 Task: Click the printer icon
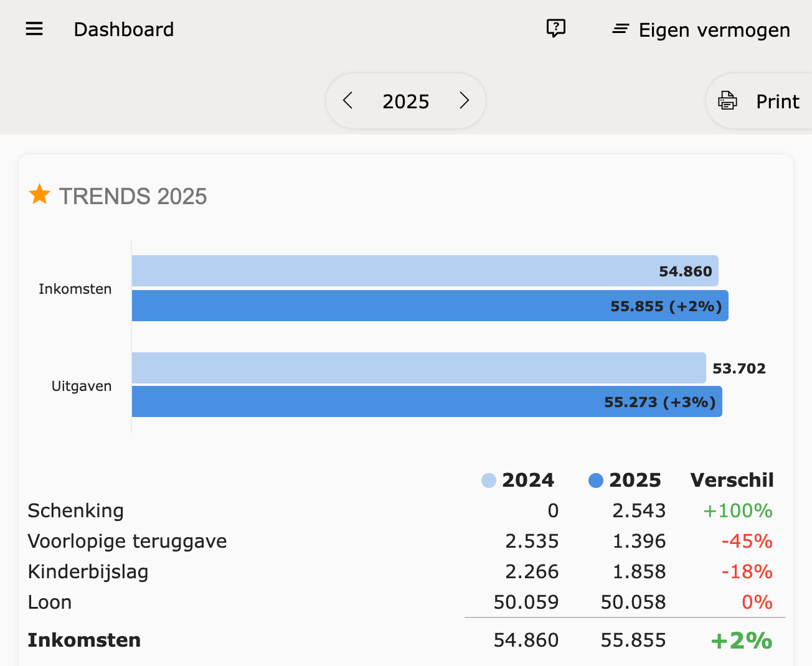coord(727,101)
